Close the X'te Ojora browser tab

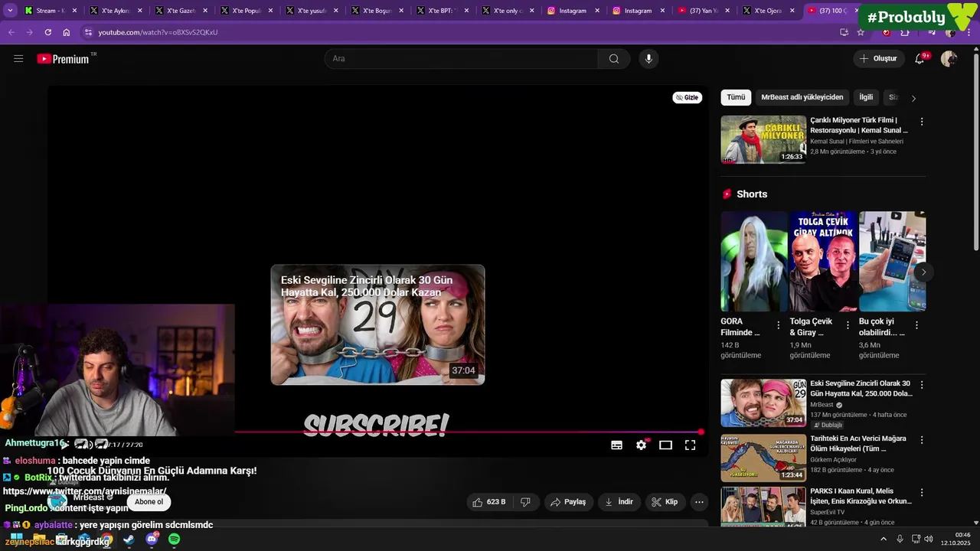pyautogui.click(x=792, y=11)
